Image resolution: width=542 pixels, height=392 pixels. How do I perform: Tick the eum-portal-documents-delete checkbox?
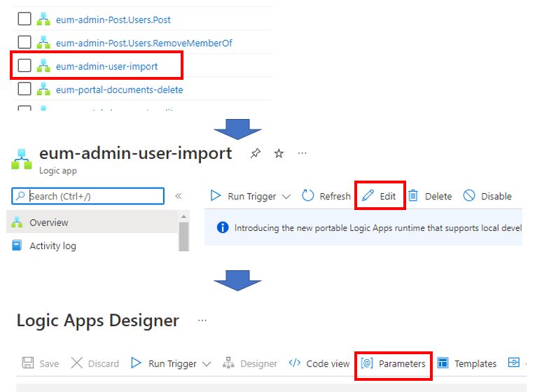tap(25, 88)
